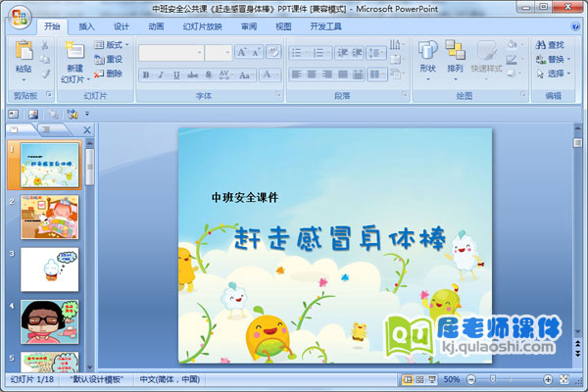588x392 pixels.
Task: Open the Shapes (形状) gallery
Action: point(428,61)
